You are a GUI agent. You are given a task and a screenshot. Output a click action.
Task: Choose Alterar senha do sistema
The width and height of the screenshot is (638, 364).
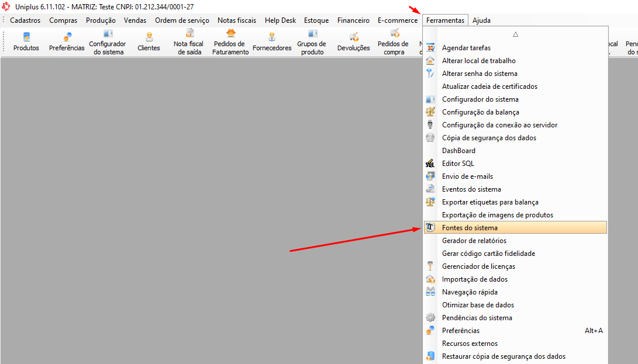pyautogui.click(x=516, y=74)
